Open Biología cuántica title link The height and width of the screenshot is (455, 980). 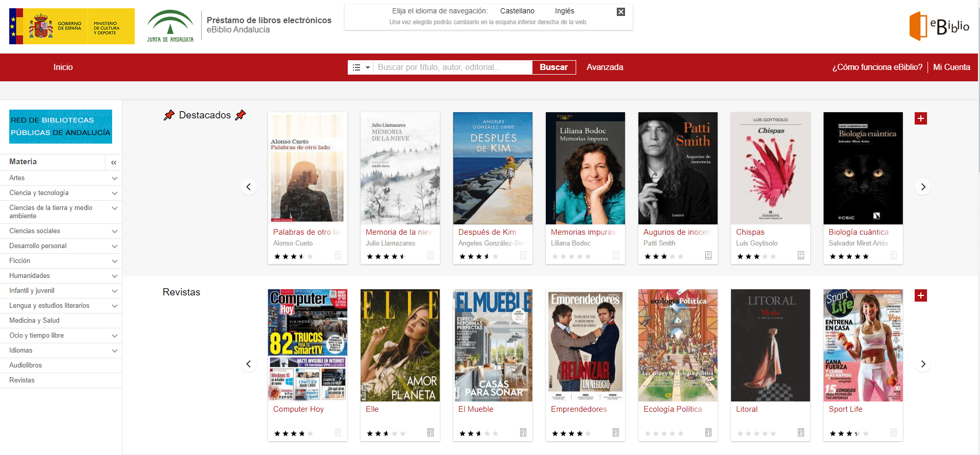click(859, 232)
